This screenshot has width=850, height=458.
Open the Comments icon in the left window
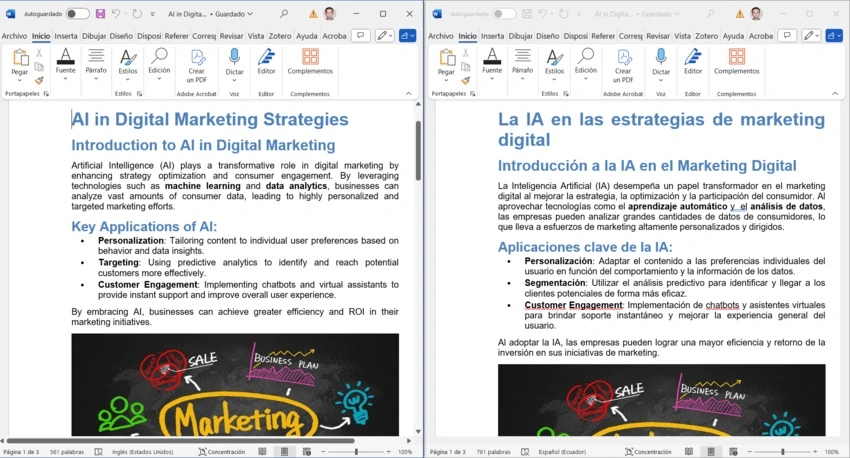coord(360,36)
